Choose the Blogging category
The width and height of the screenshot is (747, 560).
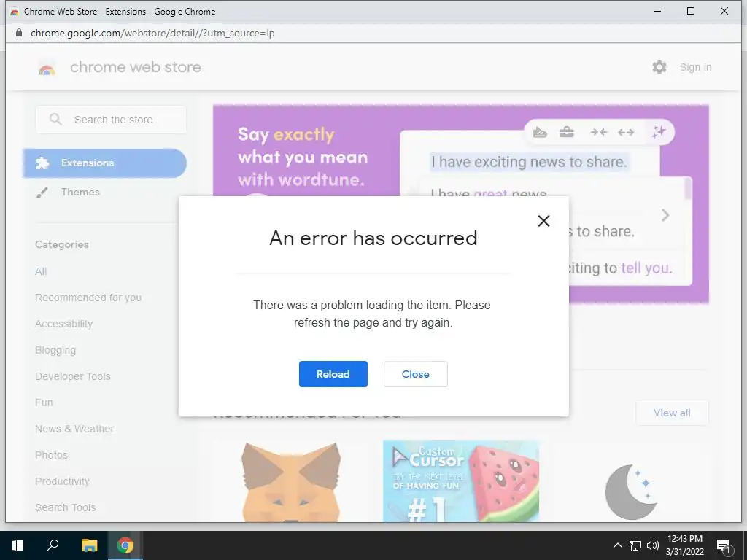pyautogui.click(x=55, y=350)
